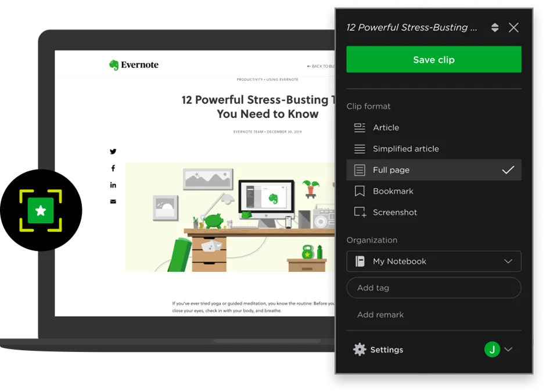
Task: Click the Evernote elephant logo on webpage
Action: point(114,65)
